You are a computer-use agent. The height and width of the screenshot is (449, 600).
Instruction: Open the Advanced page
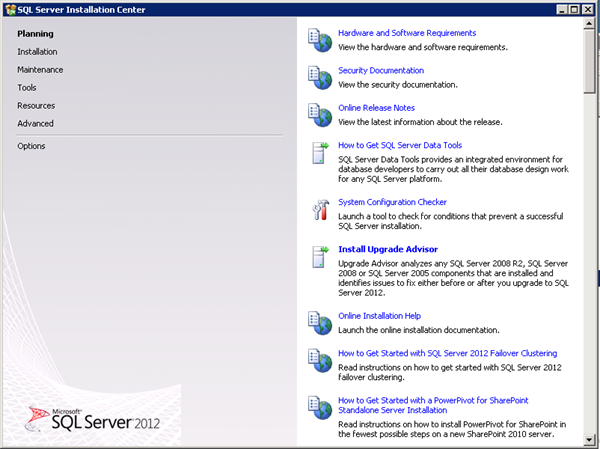(x=35, y=124)
